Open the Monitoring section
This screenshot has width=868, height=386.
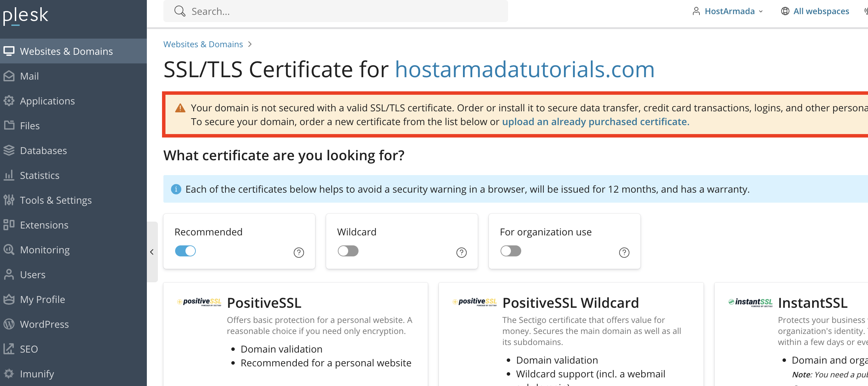(x=45, y=250)
